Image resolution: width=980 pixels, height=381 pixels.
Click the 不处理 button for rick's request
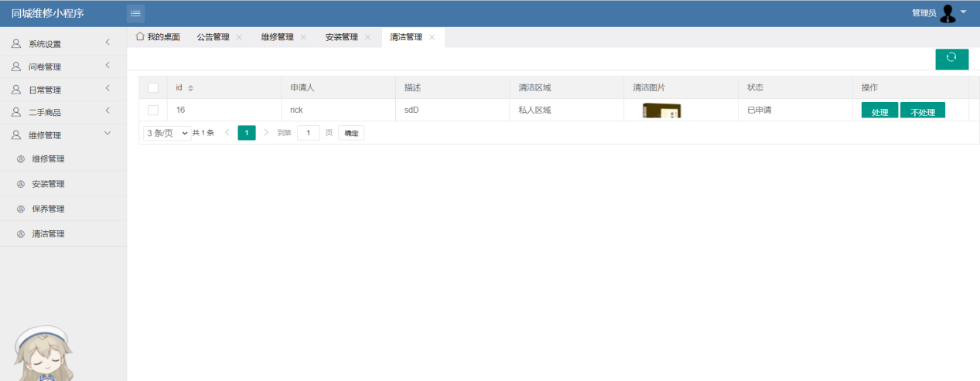tap(923, 111)
